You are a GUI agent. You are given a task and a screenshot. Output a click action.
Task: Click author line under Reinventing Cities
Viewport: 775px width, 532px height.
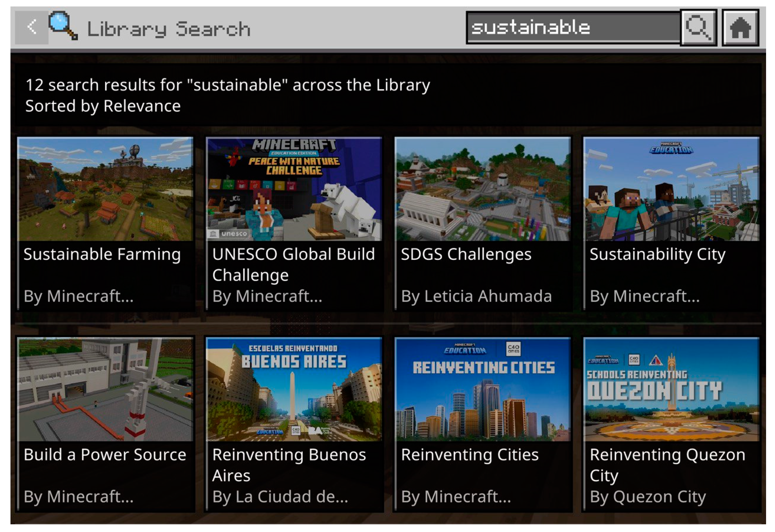click(456, 497)
